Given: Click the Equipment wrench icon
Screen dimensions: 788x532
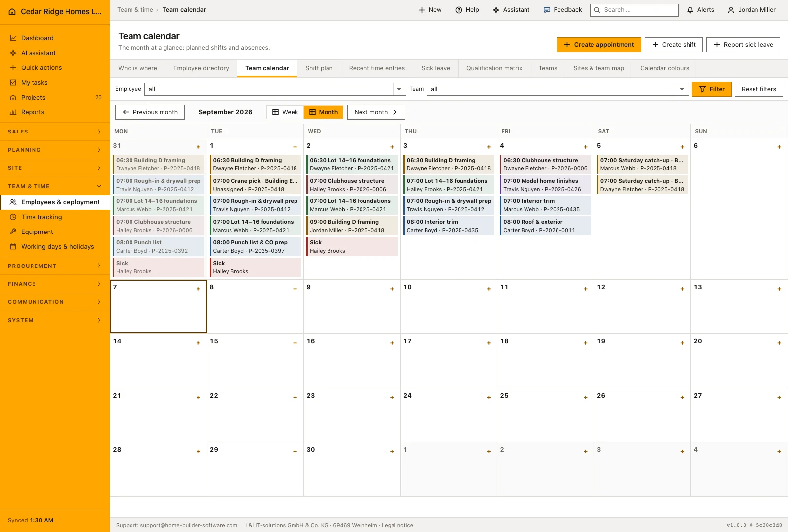Looking at the screenshot, I should pos(13,232).
